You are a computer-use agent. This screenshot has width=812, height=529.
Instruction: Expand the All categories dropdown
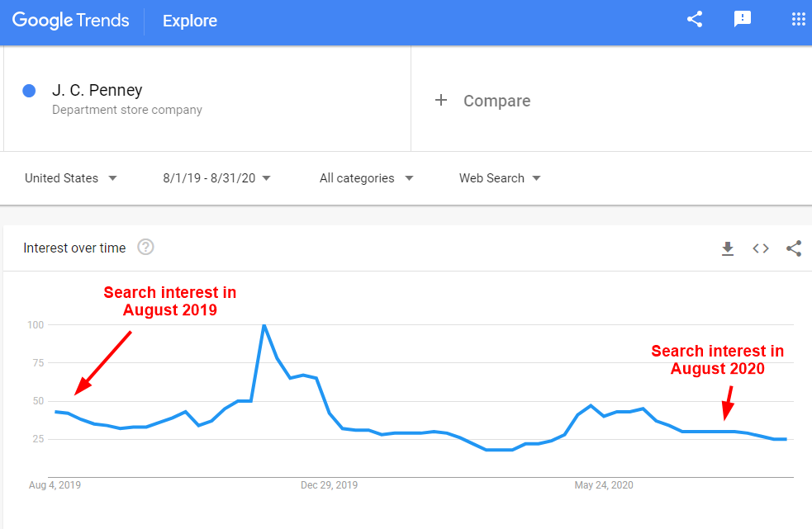click(366, 178)
